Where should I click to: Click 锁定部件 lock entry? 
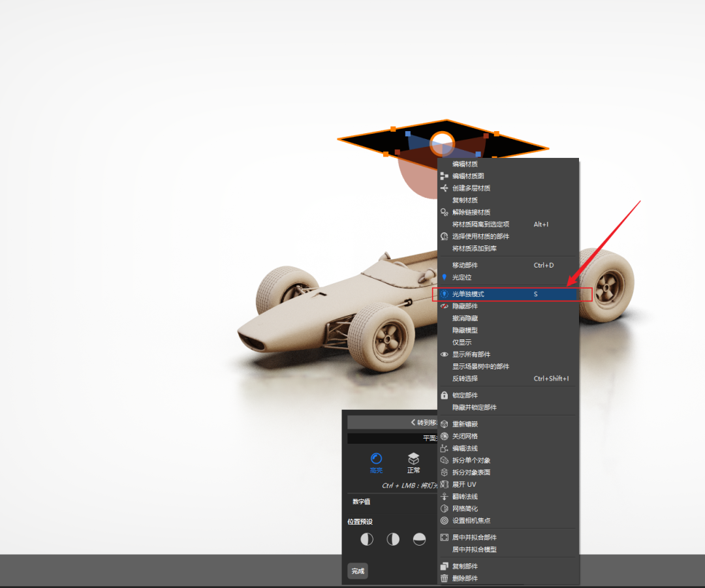pyautogui.click(x=508, y=395)
